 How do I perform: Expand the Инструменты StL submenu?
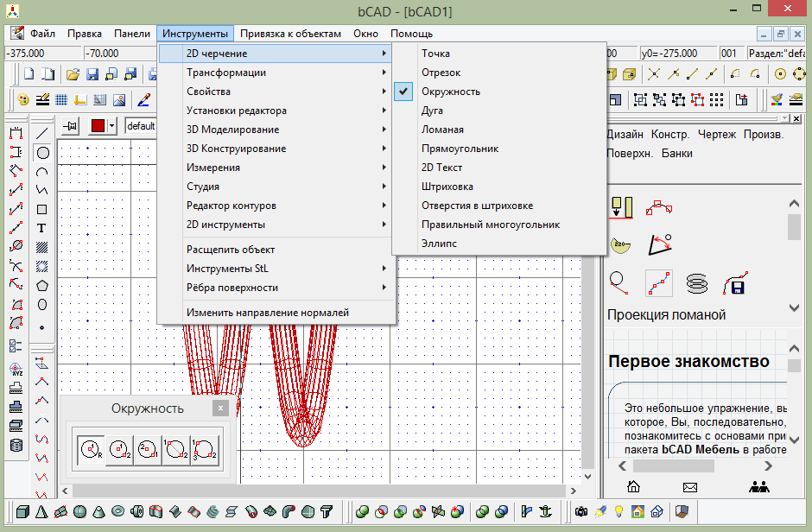pyautogui.click(x=276, y=269)
